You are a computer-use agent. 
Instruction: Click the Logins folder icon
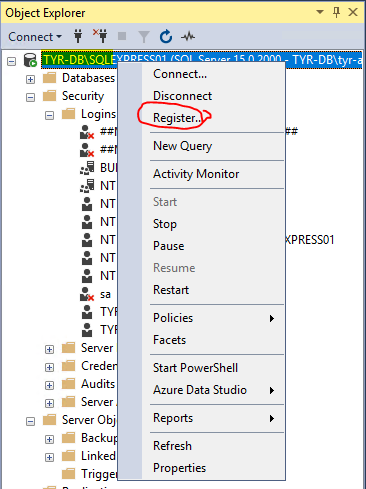(69, 114)
